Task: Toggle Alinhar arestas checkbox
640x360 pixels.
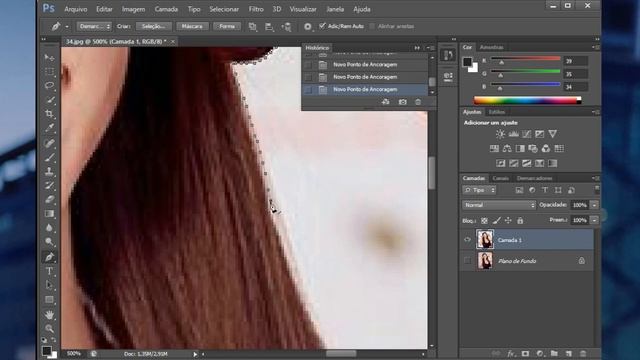Action: 372,26
